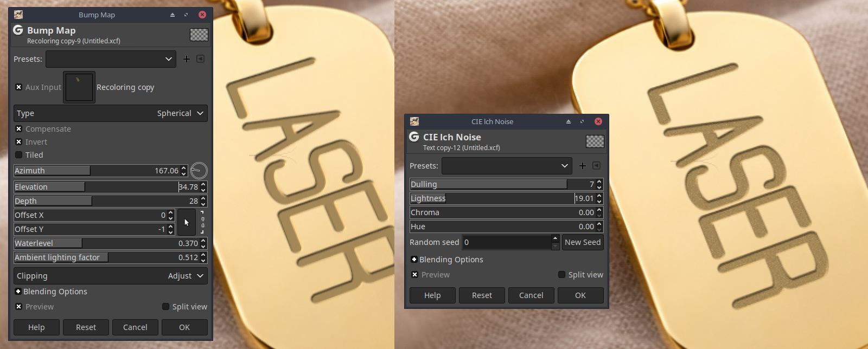Click the CIE lch Noise drawable preview thumbnail
Image resolution: width=868 pixels, height=349 pixels.
[x=595, y=141]
